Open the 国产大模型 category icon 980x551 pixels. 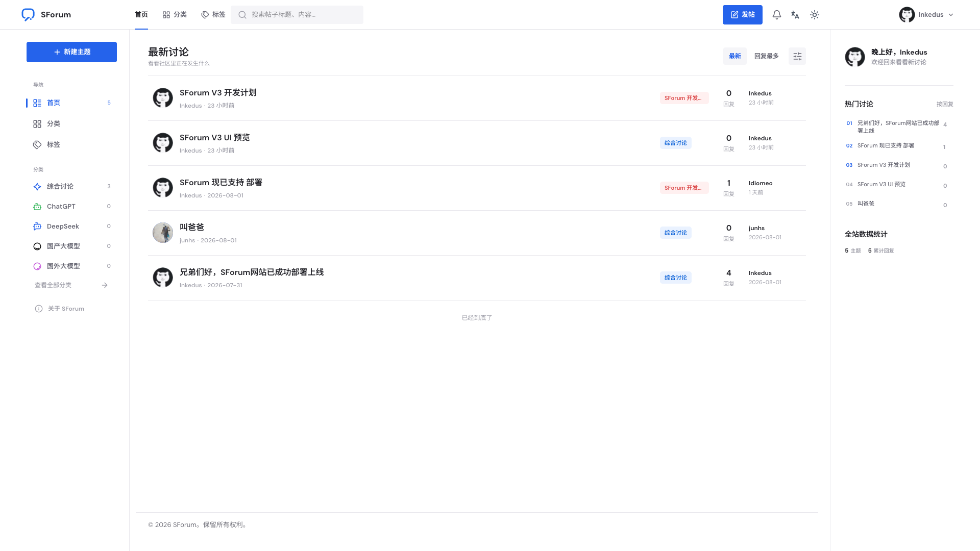click(x=37, y=246)
